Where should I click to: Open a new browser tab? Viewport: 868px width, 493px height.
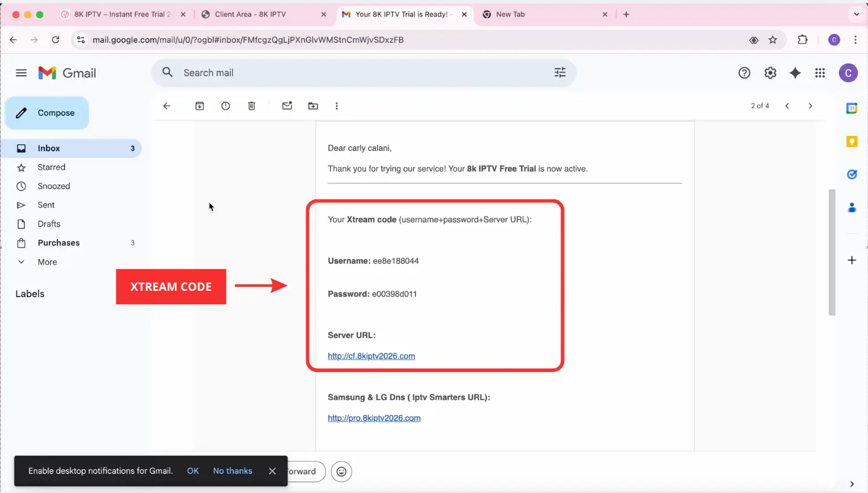tap(626, 14)
